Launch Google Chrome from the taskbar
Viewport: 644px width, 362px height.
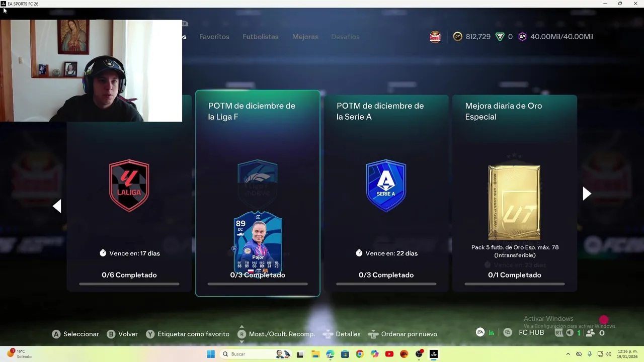pyautogui.click(x=360, y=354)
